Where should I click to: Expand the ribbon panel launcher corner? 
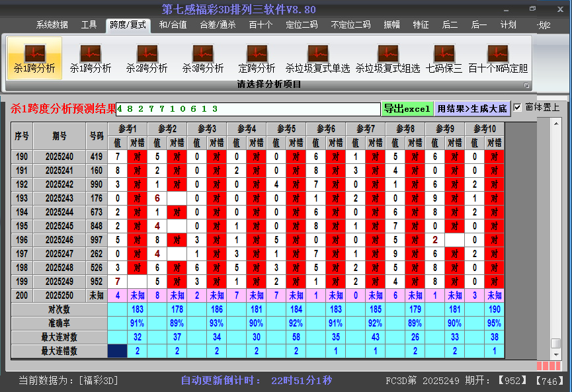(526, 85)
